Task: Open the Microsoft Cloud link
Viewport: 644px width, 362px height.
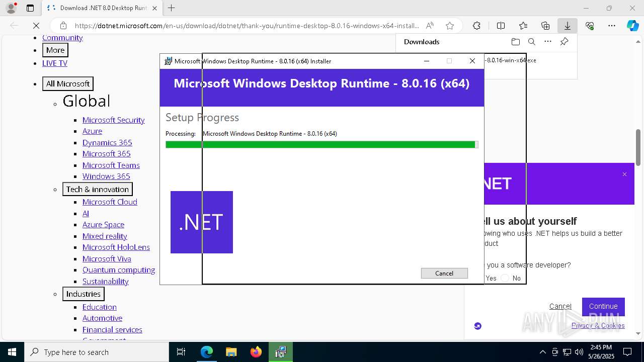Action: coord(110,202)
